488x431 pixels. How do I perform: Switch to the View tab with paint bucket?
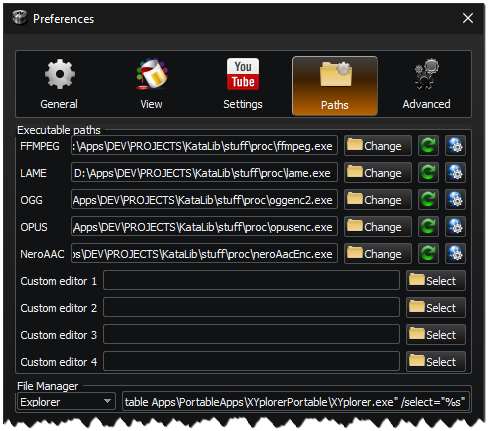(151, 85)
